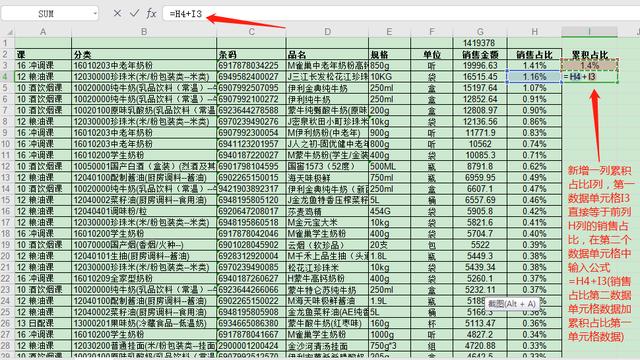Select column G header
The height and width of the screenshot is (360, 640).
(480, 31)
